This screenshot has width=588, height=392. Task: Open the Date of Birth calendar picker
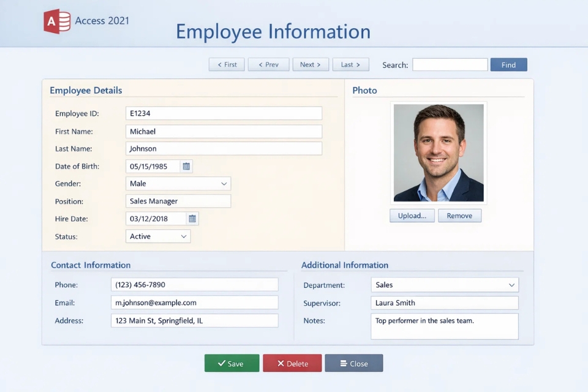pos(186,167)
